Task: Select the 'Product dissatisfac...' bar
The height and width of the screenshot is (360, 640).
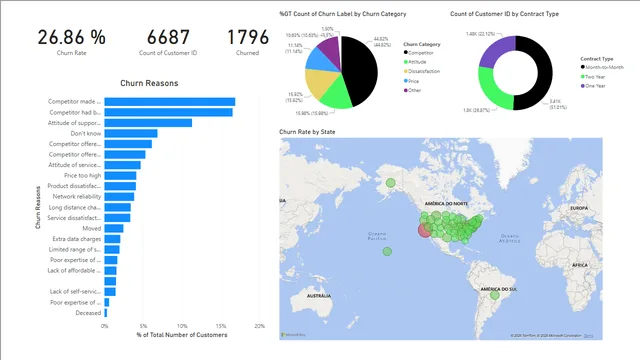Action: tap(120, 186)
